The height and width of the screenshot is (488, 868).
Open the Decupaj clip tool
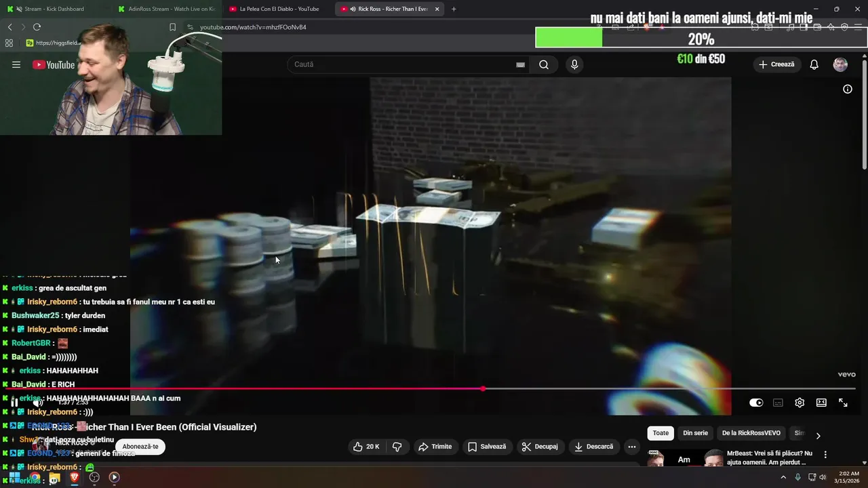[x=540, y=447]
